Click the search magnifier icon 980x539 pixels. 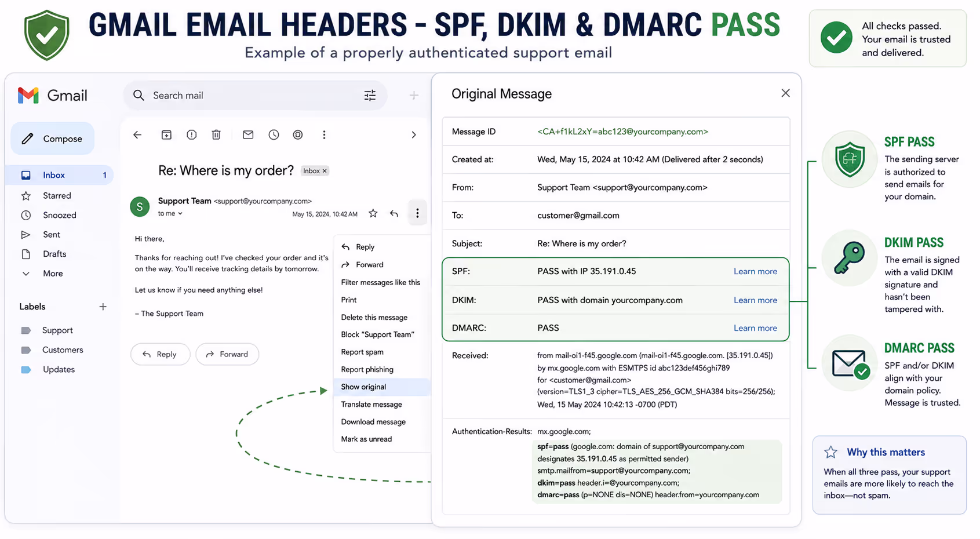pos(139,95)
